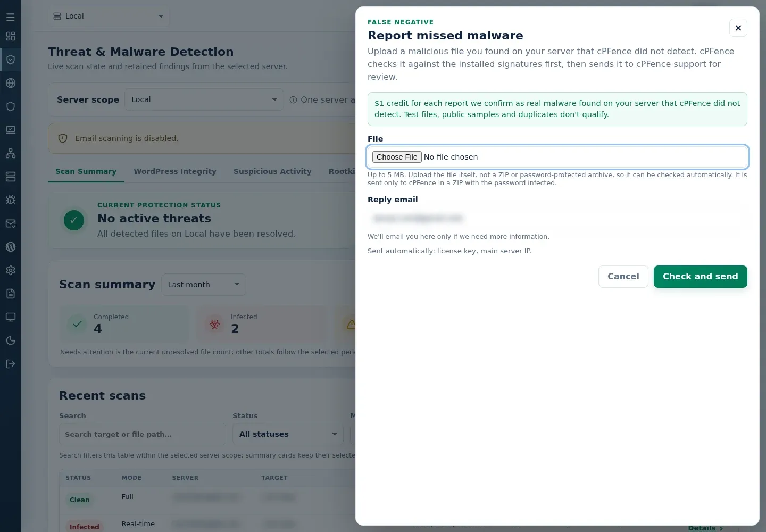Open the WordPress logo sidebar icon
766x532 pixels.
(x=11, y=247)
